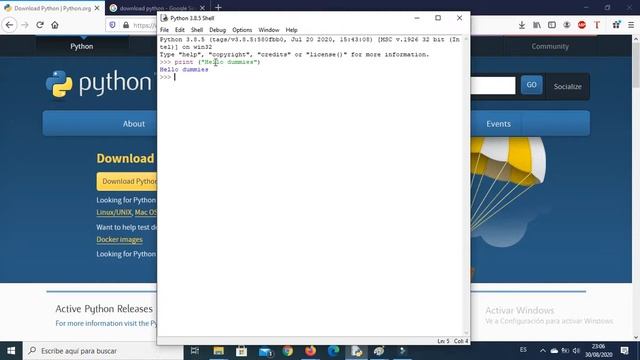Open Task View on the taskbar
The height and width of the screenshot is (360, 640).
[195, 351]
